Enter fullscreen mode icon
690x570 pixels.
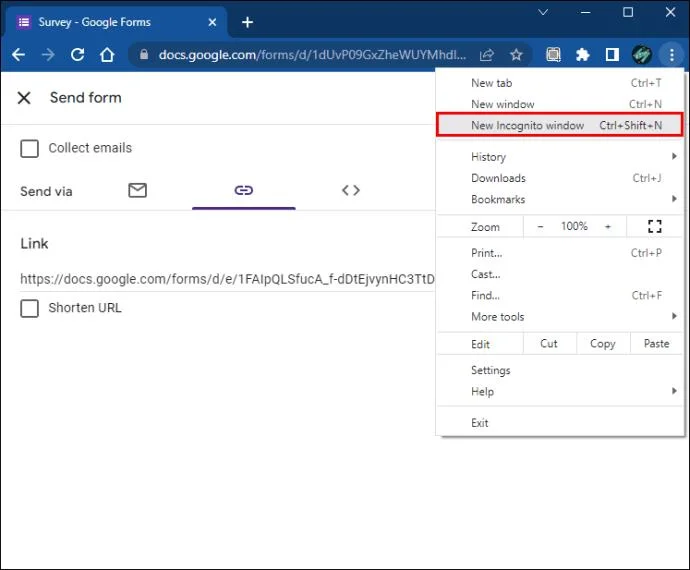(x=654, y=226)
